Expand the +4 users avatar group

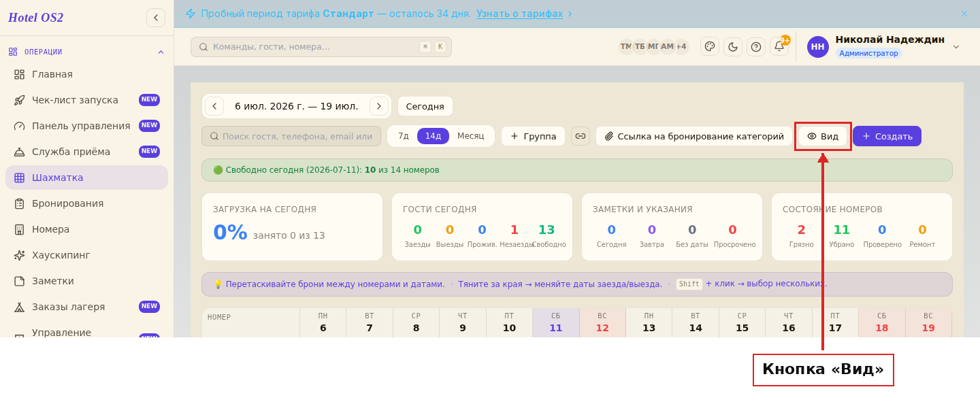(681, 47)
